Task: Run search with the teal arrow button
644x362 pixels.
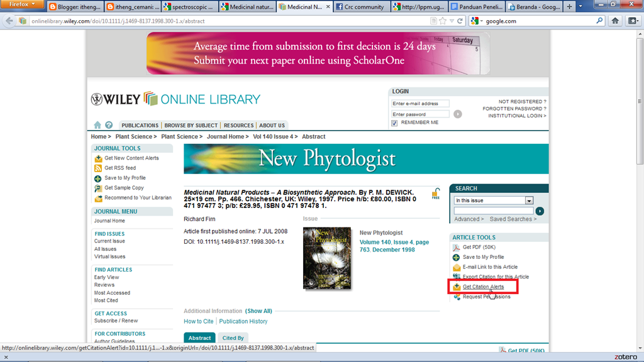Action: [540, 211]
